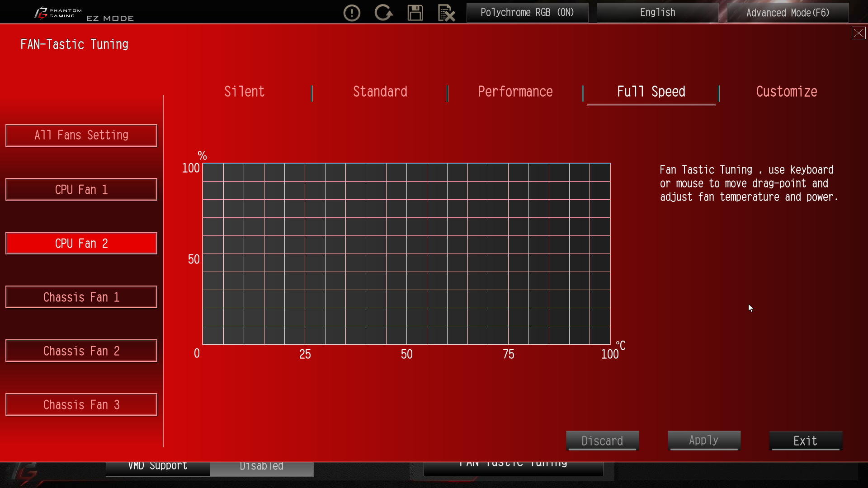Select the Standard fan profile tab
868x488 pixels.
click(x=380, y=92)
